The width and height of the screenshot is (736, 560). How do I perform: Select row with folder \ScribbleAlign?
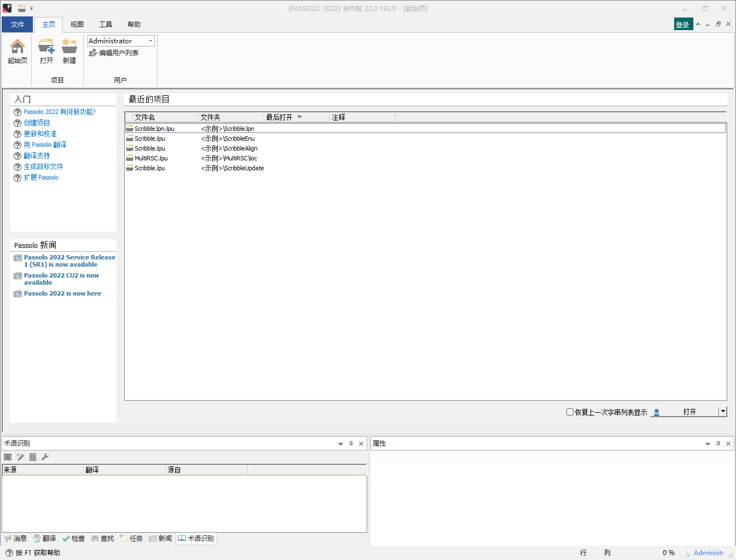(x=426, y=148)
